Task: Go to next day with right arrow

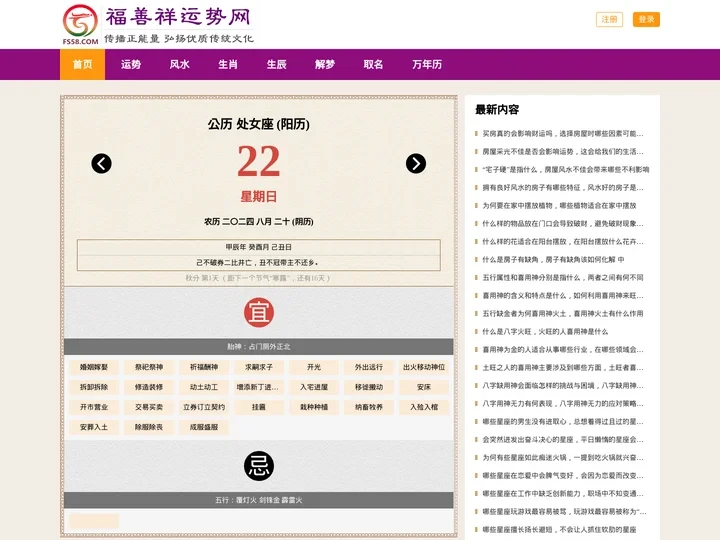Action: 416,163
